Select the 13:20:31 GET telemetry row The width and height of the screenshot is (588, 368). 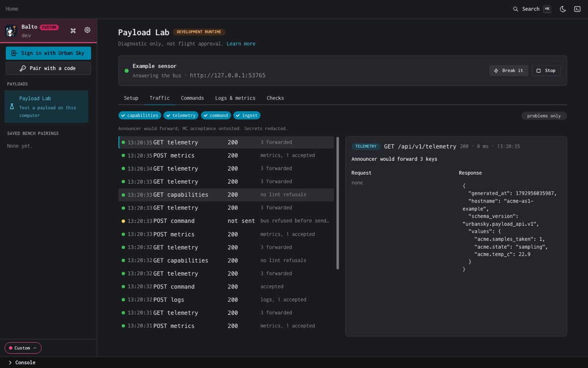point(226,313)
